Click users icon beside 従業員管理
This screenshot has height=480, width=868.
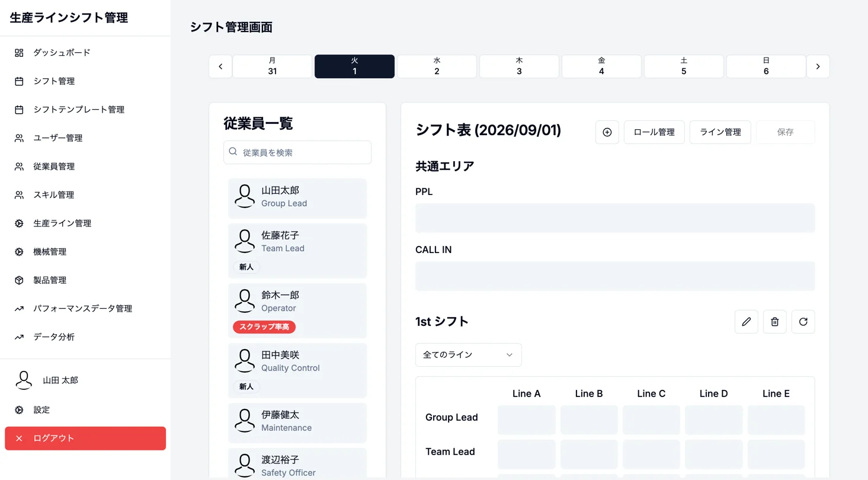point(19,167)
